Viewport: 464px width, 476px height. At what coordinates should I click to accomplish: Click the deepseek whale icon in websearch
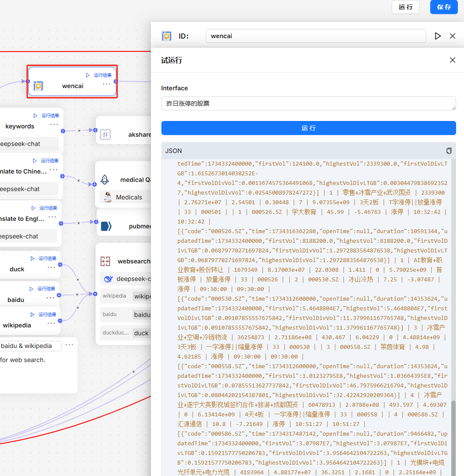108,279
